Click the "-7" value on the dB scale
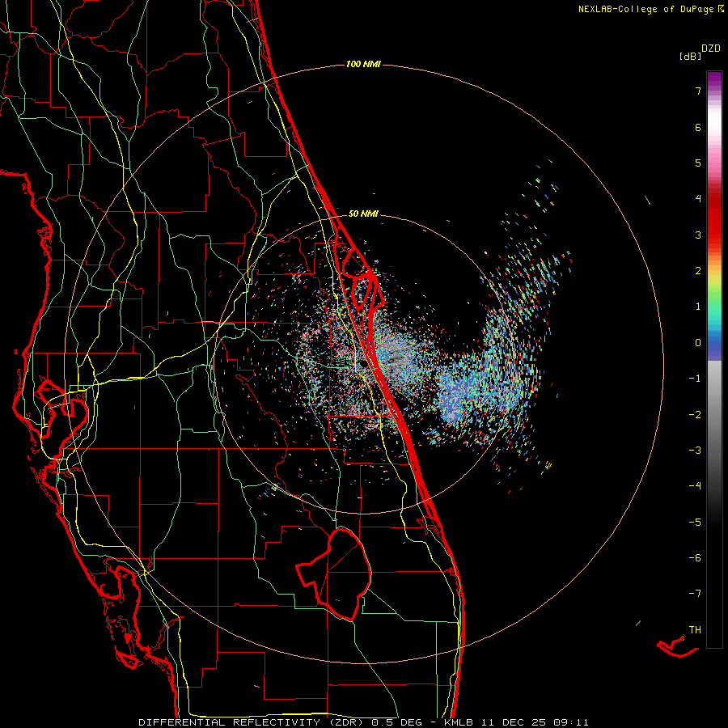The width and height of the screenshot is (728, 728). coord(695,594)
